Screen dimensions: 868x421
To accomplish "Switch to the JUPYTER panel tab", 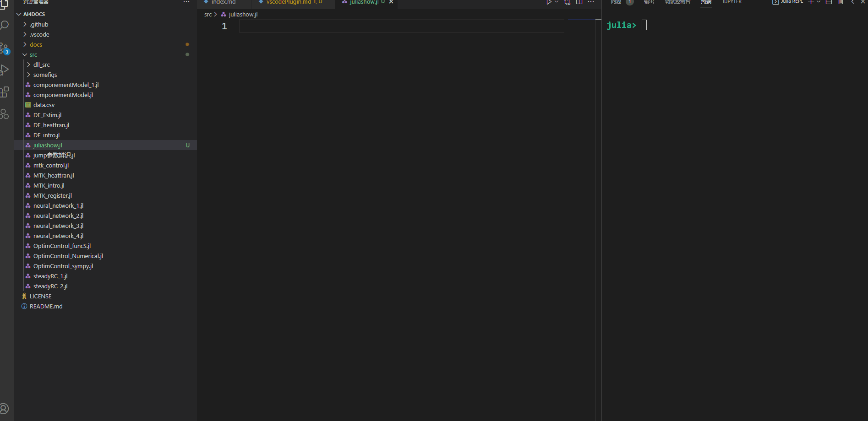I will tap(732, 2).
